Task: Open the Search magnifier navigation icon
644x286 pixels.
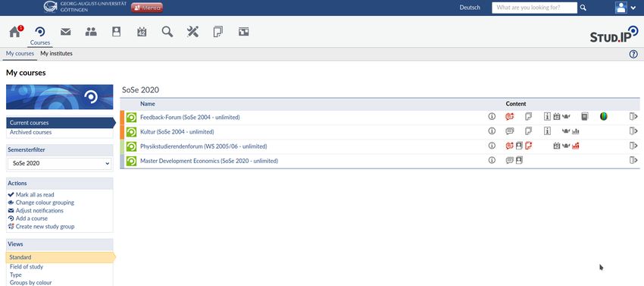Action: click(167, 32)
